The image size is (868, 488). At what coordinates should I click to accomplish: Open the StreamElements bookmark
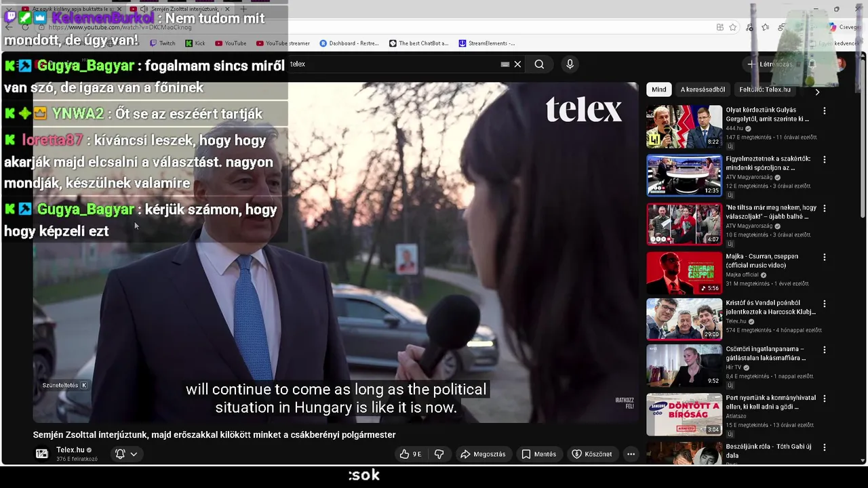pos(486,43)
